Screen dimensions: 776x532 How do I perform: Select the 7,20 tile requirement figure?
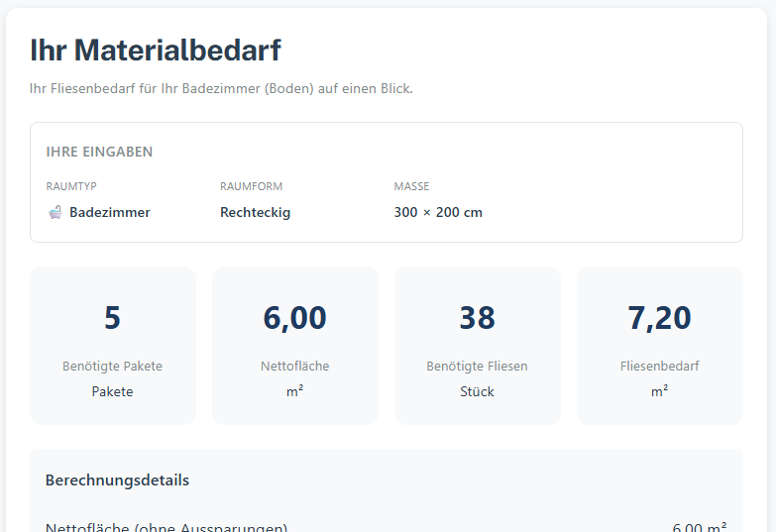[659, 318]
